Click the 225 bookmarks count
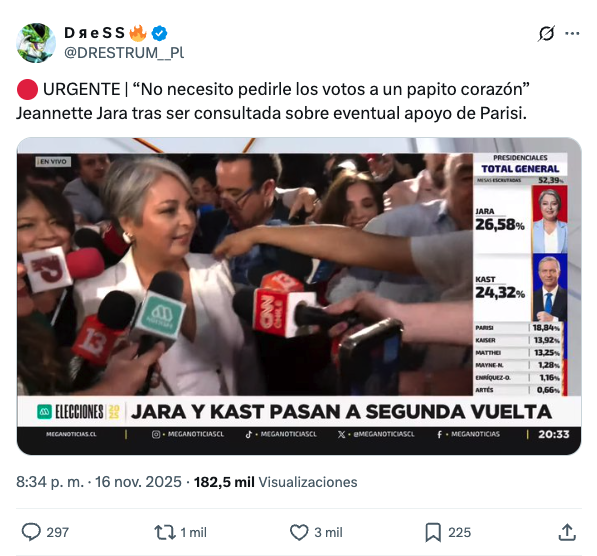The height and width of the screenshot is (556, 597). point(459,532)
